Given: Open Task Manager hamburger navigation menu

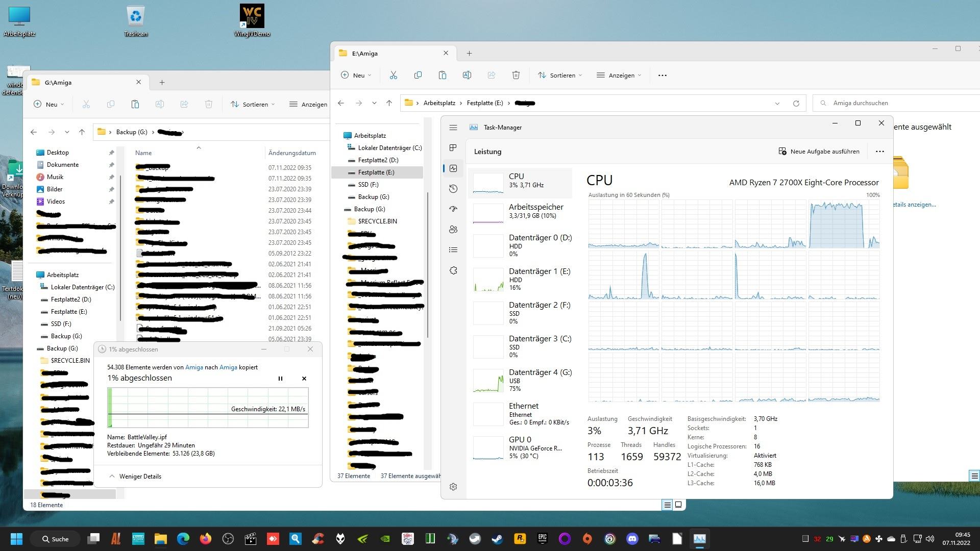Looking at the screenshot, I should [453, 128].
